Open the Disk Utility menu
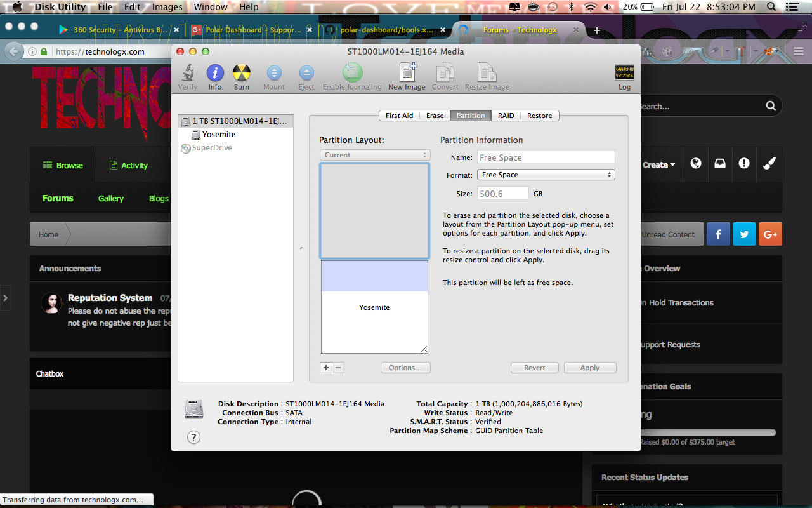 60,7
